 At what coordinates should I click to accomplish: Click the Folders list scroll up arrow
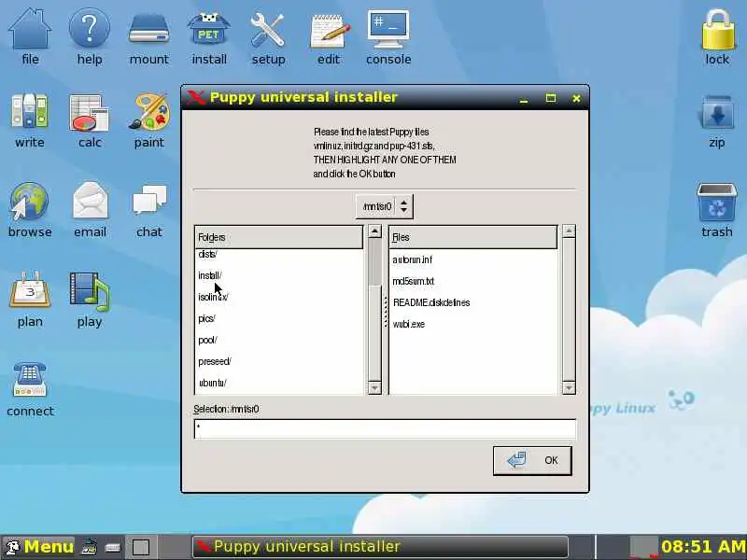pyautogui.click(x=375, y=231)
